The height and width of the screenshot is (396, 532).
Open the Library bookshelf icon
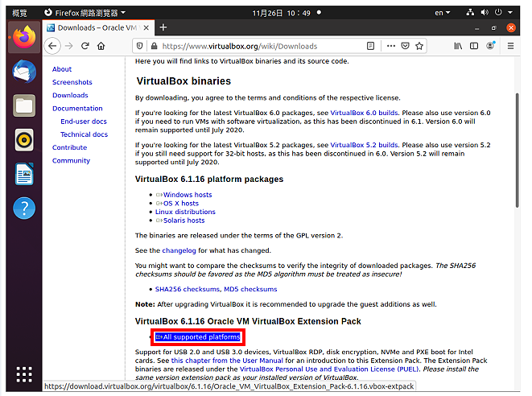[458, 46]
